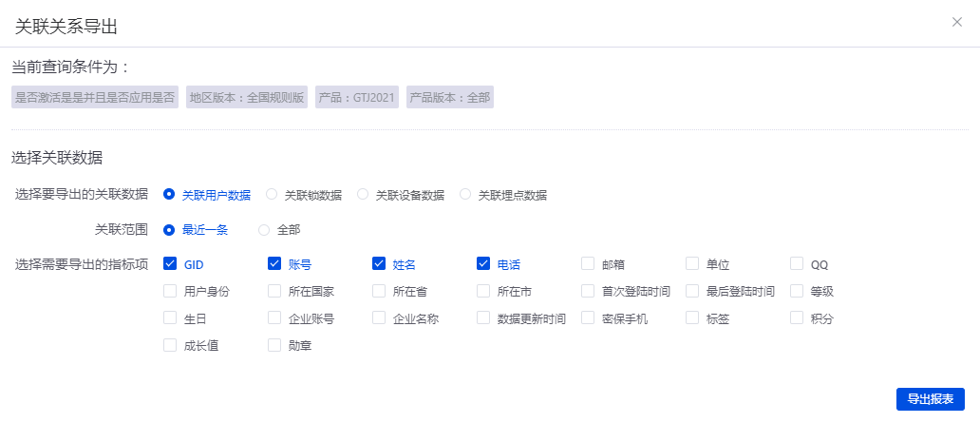Uncheck the 账号 checkbox
980x423 pixels.
click(274, 263)
